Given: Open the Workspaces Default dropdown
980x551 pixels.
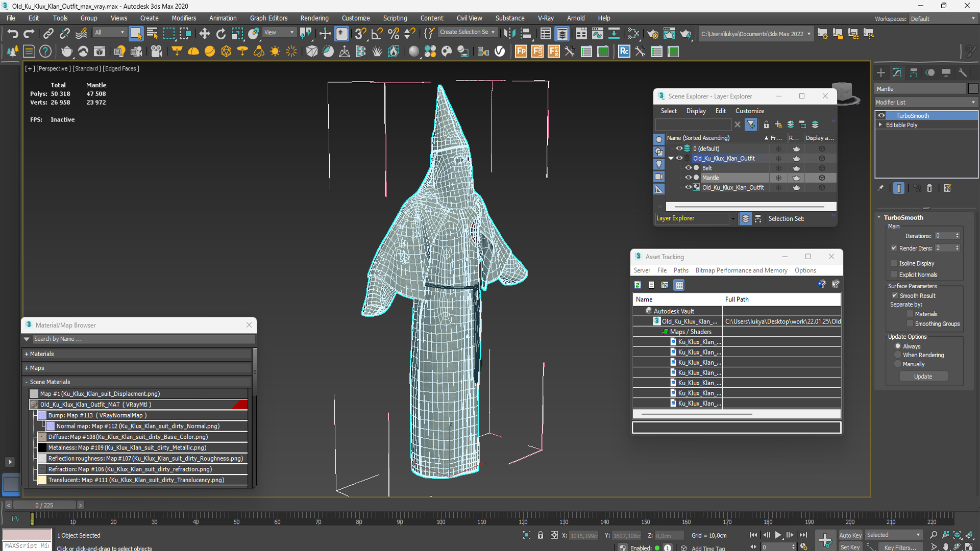Looking at the screenshot, I should pyautogui.click(x=943, y=19).
